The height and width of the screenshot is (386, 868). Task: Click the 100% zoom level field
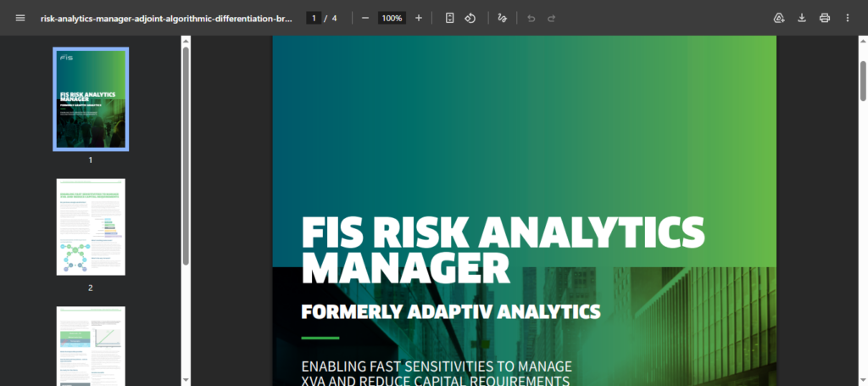392,18
